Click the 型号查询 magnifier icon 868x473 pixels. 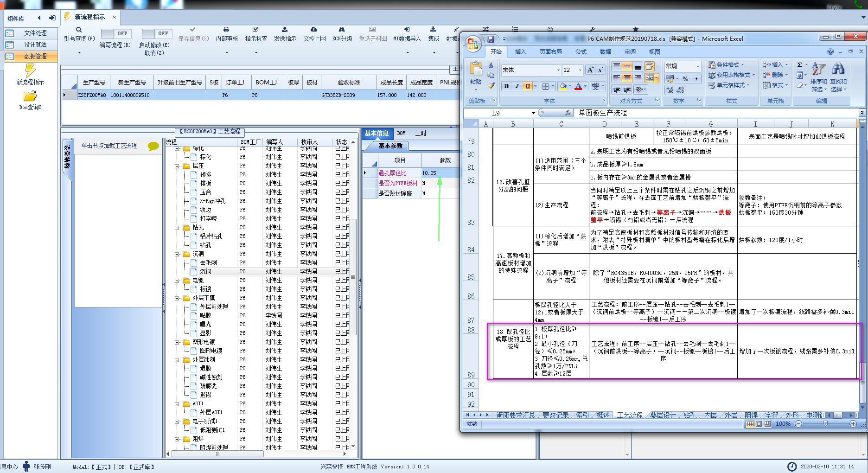(79, 30)
